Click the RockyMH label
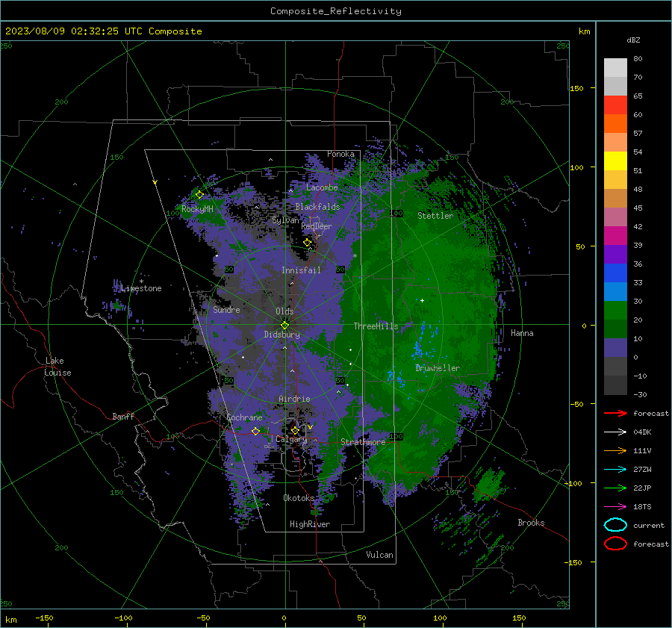The height and width of the screenshot is (628, 672). point(197,209)
